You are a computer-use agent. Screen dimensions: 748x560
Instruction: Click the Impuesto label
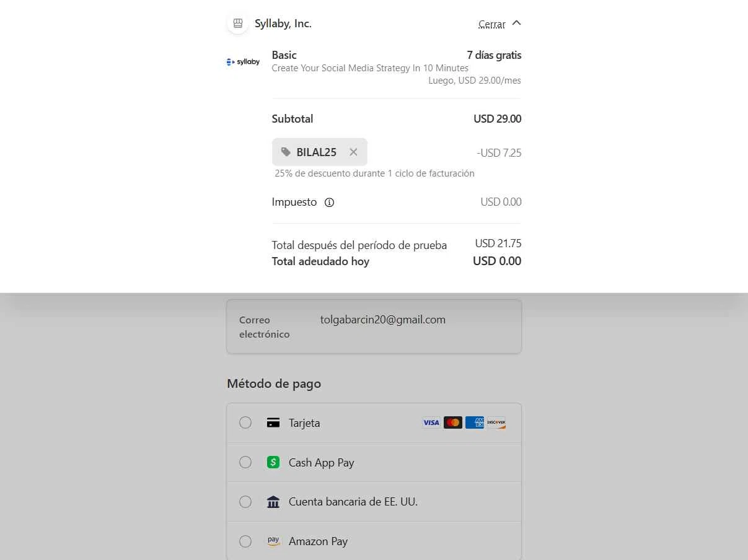pyautogui.click(x=294, y=202)
